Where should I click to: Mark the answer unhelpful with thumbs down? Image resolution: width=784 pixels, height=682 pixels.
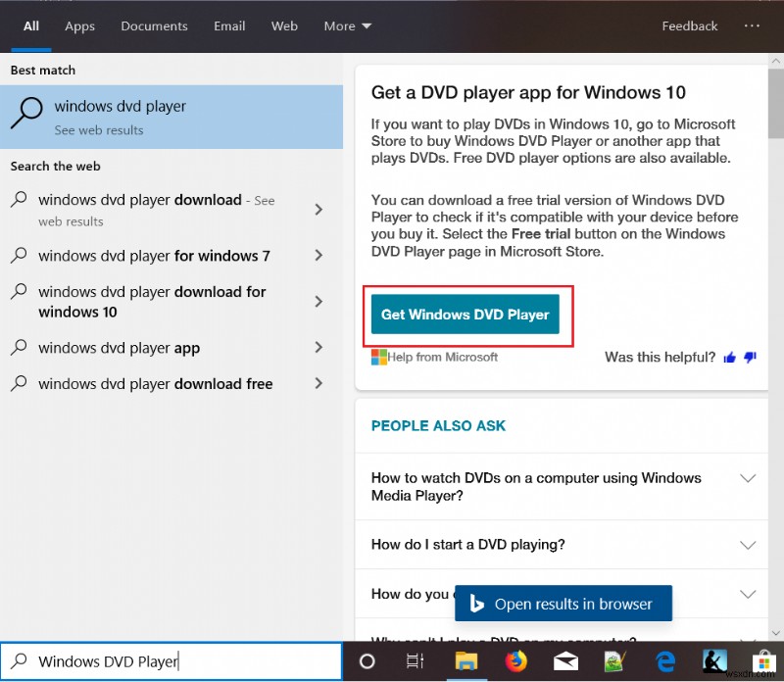[749, 358]
